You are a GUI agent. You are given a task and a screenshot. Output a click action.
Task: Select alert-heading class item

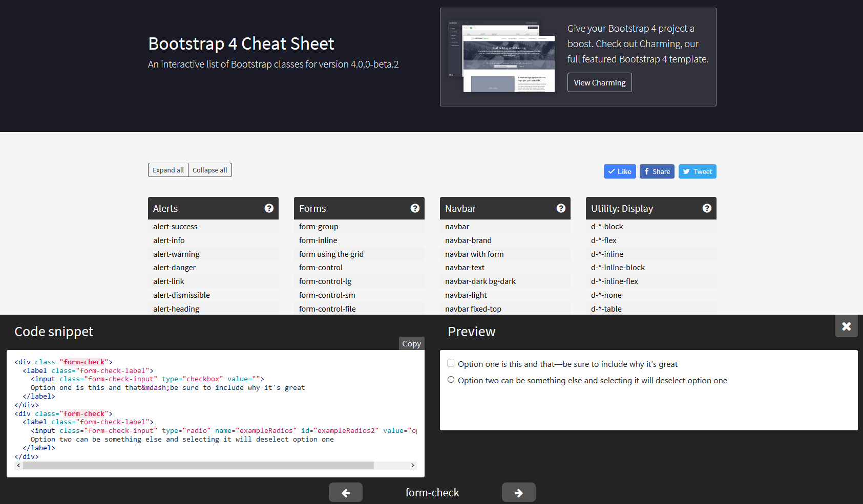(213, 309)
